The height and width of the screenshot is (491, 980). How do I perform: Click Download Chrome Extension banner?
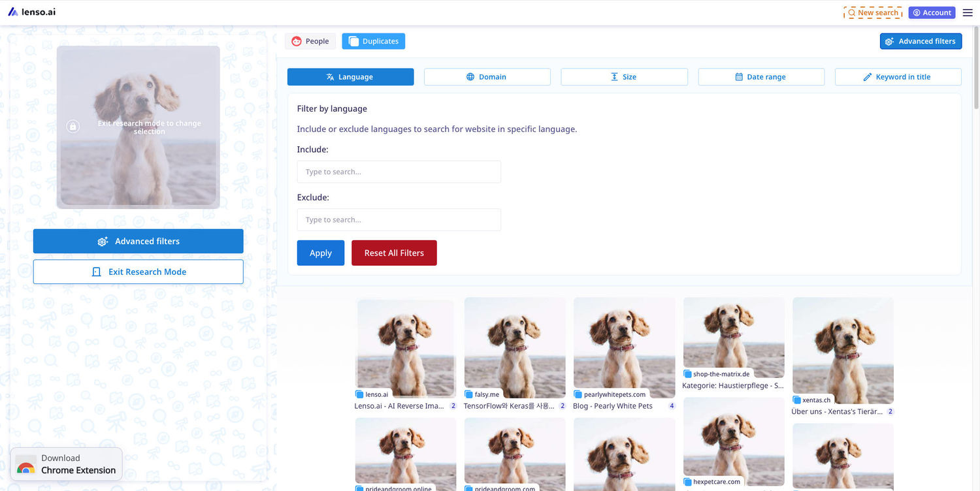[x=67, y=464]
